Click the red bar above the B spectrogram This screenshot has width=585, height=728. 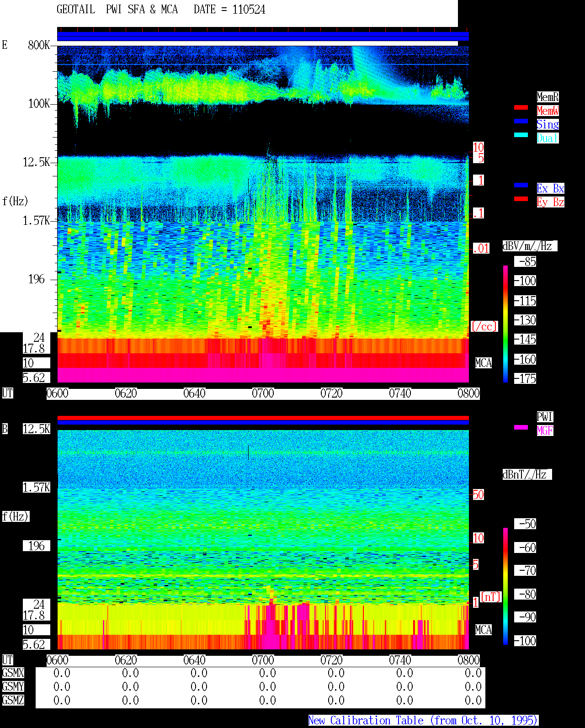pos(263,418)
